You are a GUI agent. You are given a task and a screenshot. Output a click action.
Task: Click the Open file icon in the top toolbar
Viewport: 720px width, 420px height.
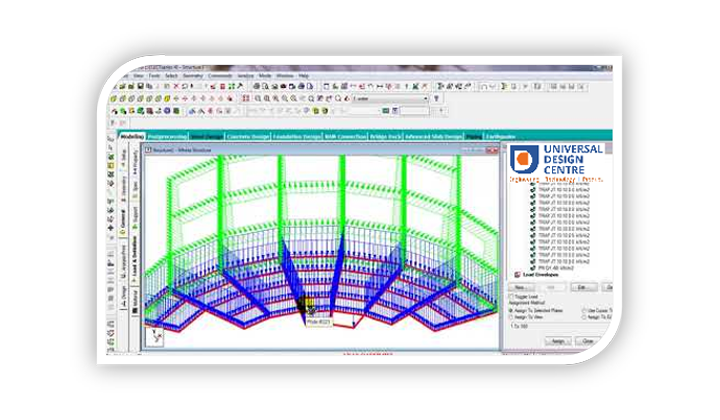[122, 86]
